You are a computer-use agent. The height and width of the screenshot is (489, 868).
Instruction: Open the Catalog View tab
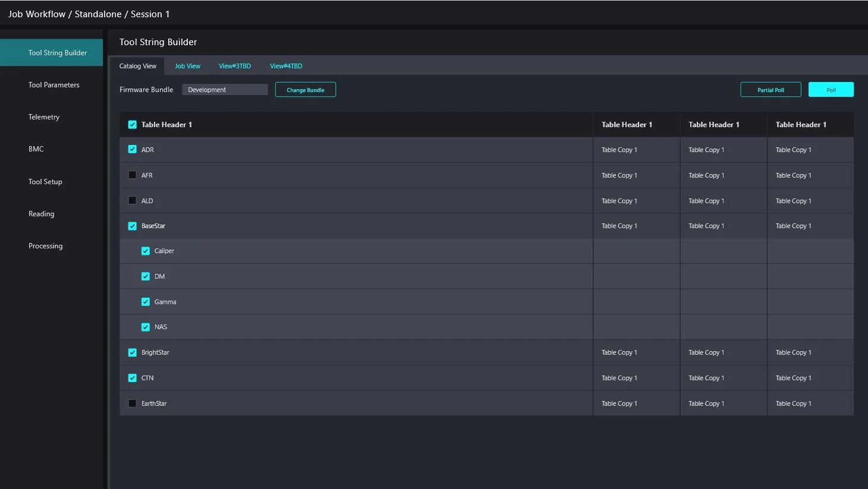tap(138, 66)
